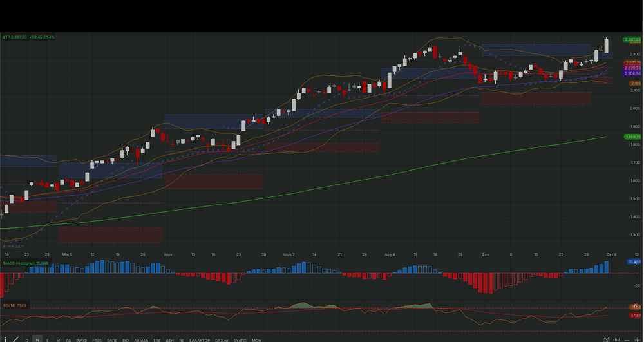The height and width of the screenshot is (342, 644).
Task: Zoom in with the plus icon
Action: click(638, 340)
